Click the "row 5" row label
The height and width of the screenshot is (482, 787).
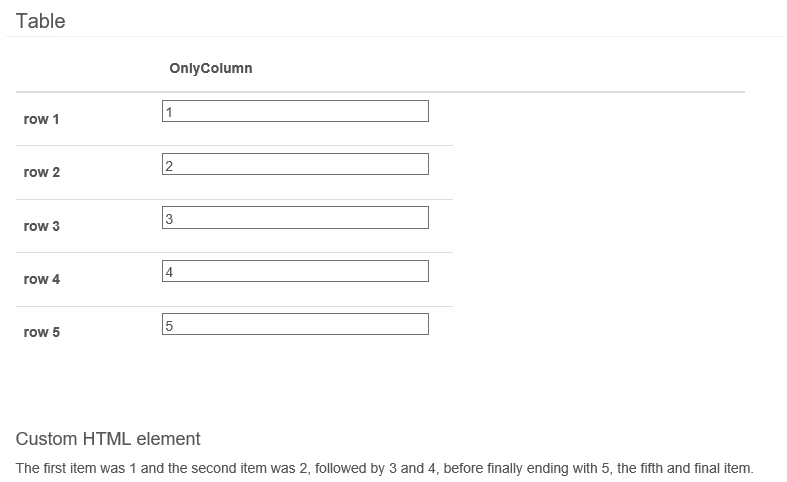pyautogui.click(x=42, y=332)
